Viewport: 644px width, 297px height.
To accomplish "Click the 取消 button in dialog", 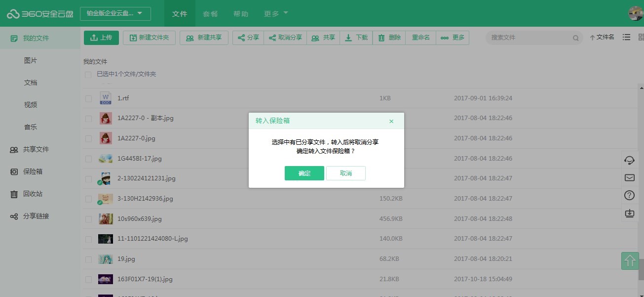I will [x=346, y=173].
